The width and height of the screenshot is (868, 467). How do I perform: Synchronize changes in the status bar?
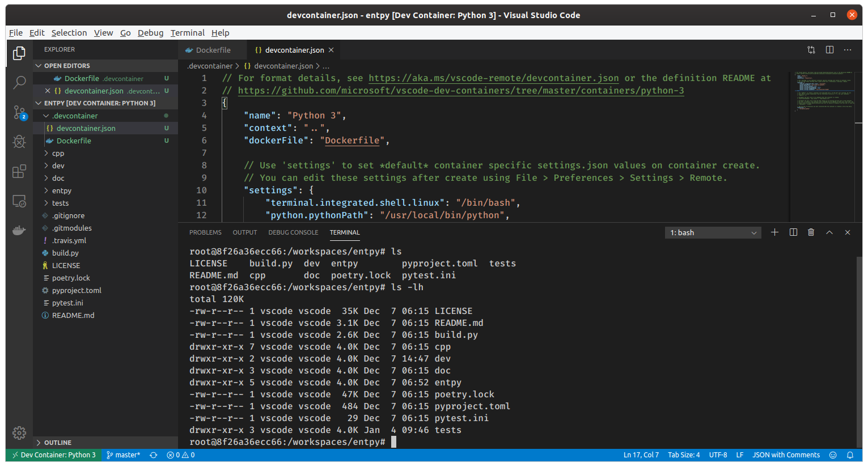pos(153,455)
